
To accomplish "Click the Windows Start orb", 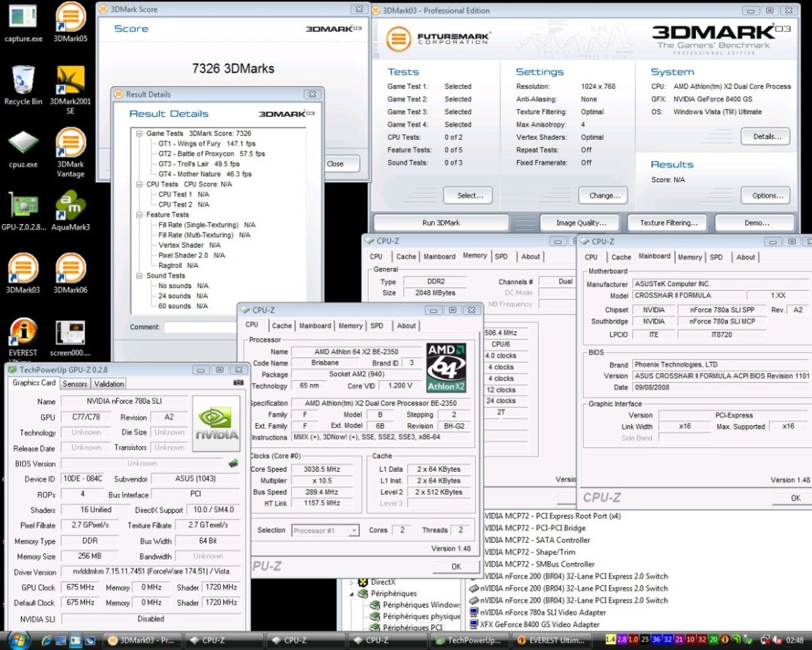I will tap(18, 640).
